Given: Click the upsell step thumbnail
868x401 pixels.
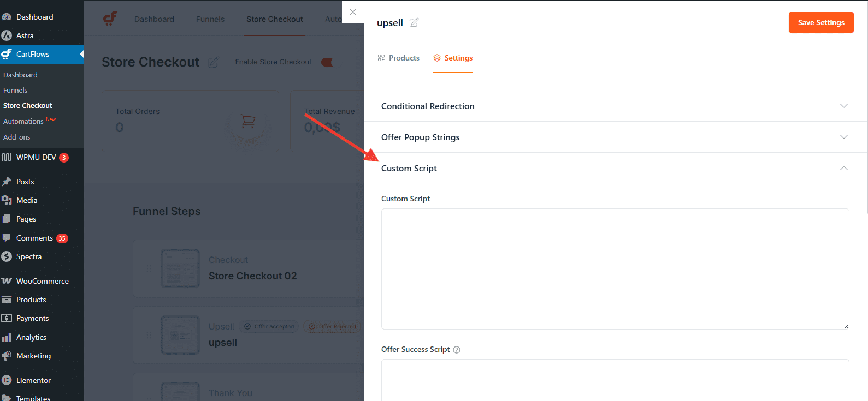Looking at the screenshot, I should [x=180, y=335].
